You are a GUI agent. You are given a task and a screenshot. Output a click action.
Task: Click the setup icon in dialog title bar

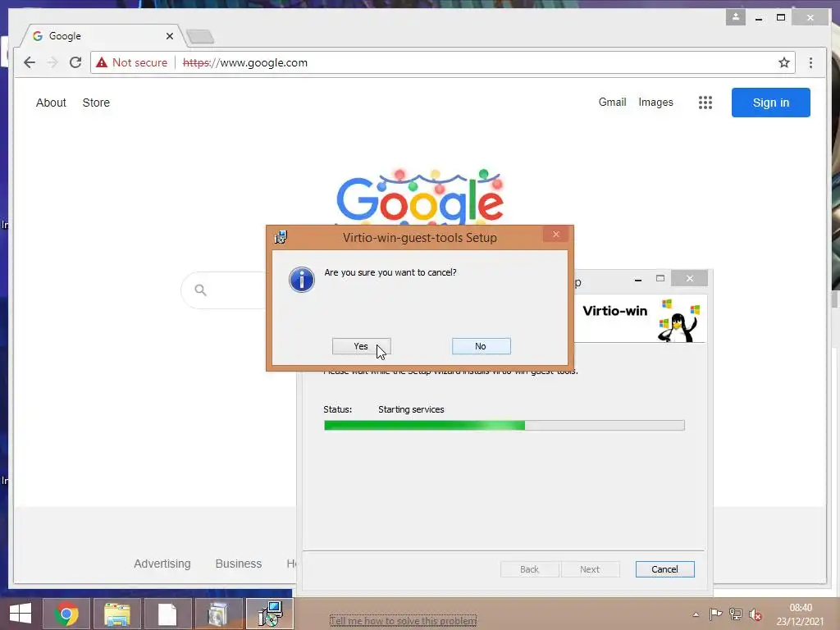click(281, 237)
